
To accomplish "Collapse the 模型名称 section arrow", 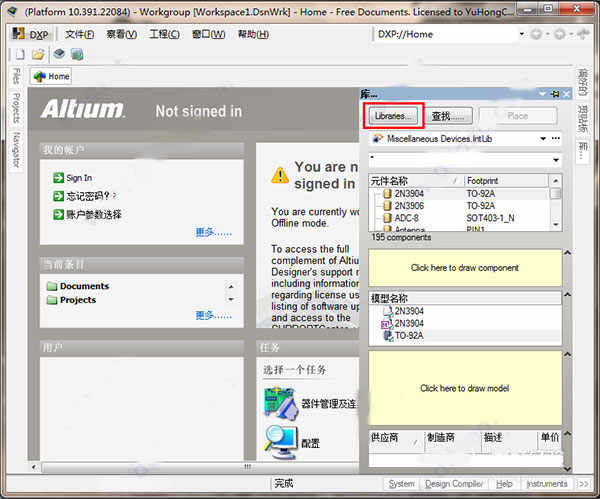I will pyautogui.click(x=567, y=295).
